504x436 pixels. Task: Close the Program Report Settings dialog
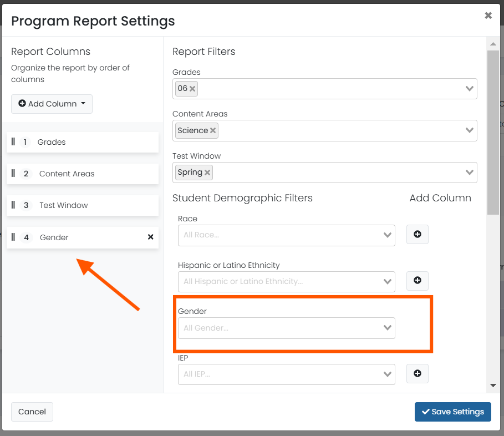click(x=488, y=16)
